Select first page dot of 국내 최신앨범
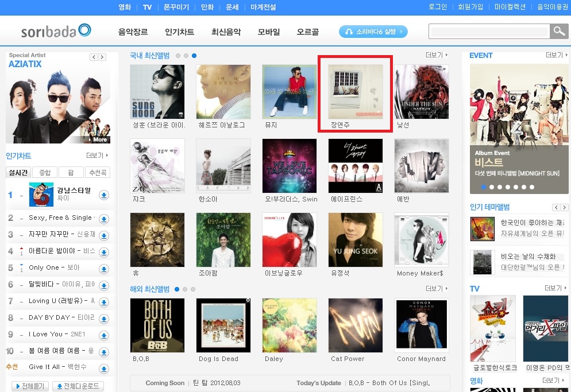Viewport: 571px width, 392px height. [x=178, y=56]
